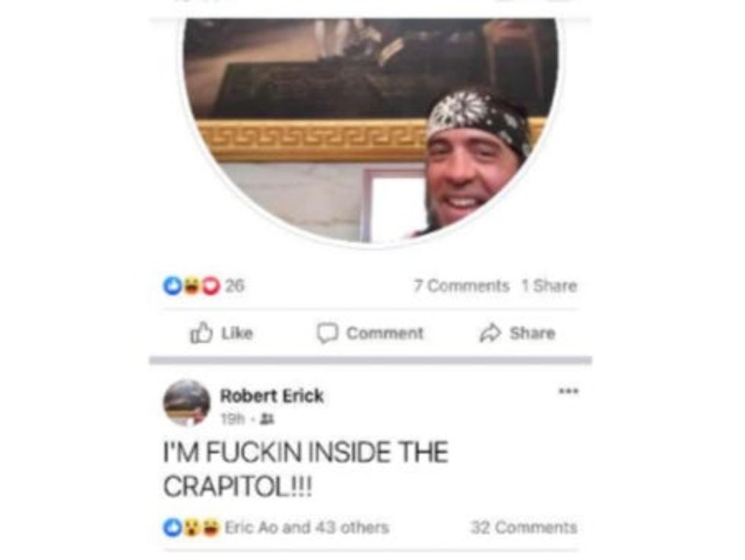Viewport: 745px width, 560px height.
Task: Click the Share arrow icon
Action: (x=490, y=333)
